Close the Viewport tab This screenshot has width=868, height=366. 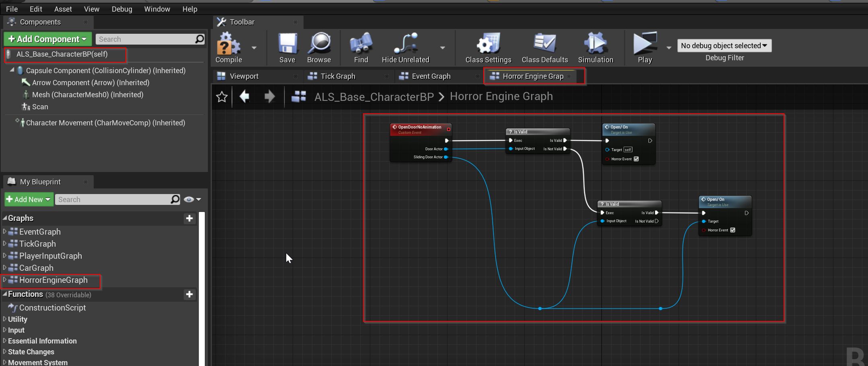point(295,76)
